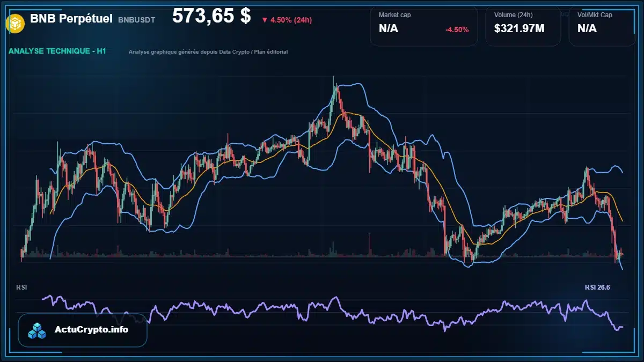Click the '$321.97M' volume value
Image resolution: width=644 pixels, height=362 pixels.
pos(519,29)
